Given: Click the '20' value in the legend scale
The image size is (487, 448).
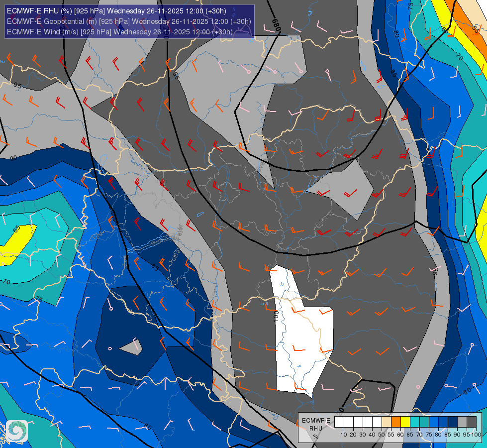Looking at the screenshot, I should point(353,435).
